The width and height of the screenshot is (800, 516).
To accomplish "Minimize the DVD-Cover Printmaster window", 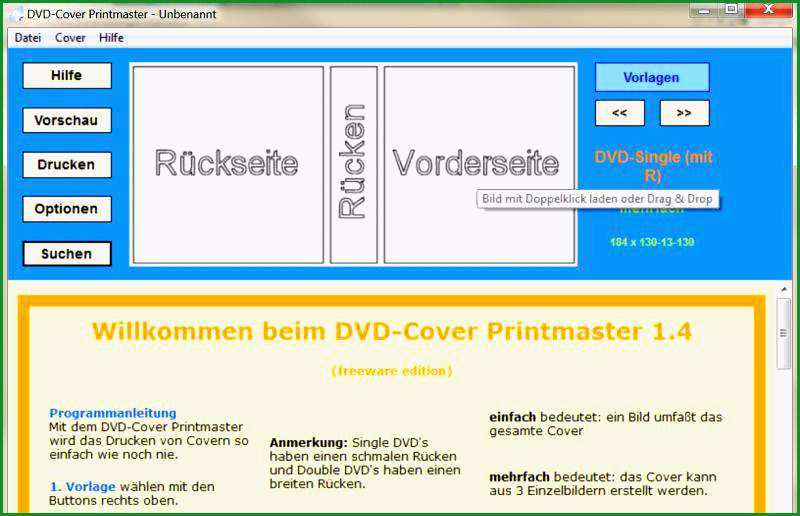I will coord(704,10).
